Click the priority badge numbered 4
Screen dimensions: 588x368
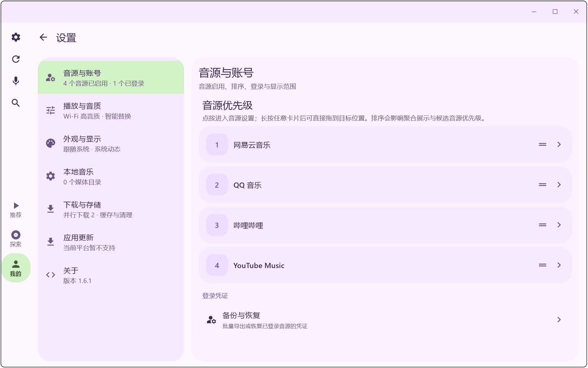pyautogui.click(x=217, y=265)
